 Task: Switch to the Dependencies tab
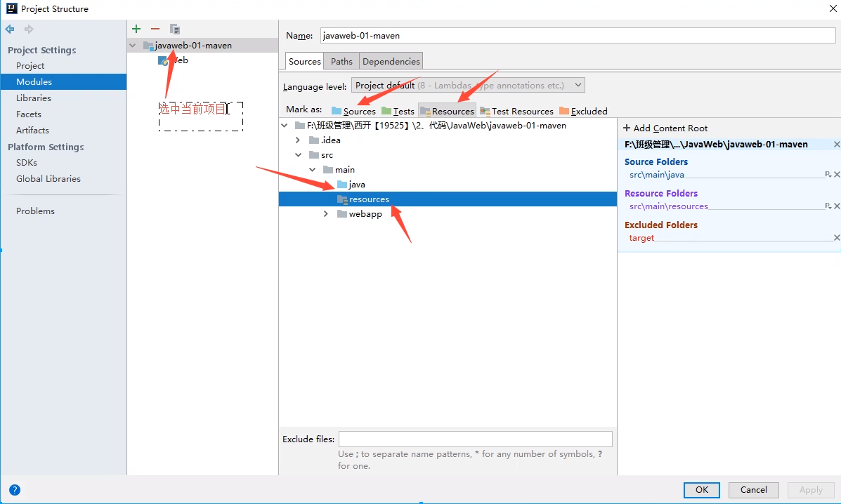tap(391, 61)
